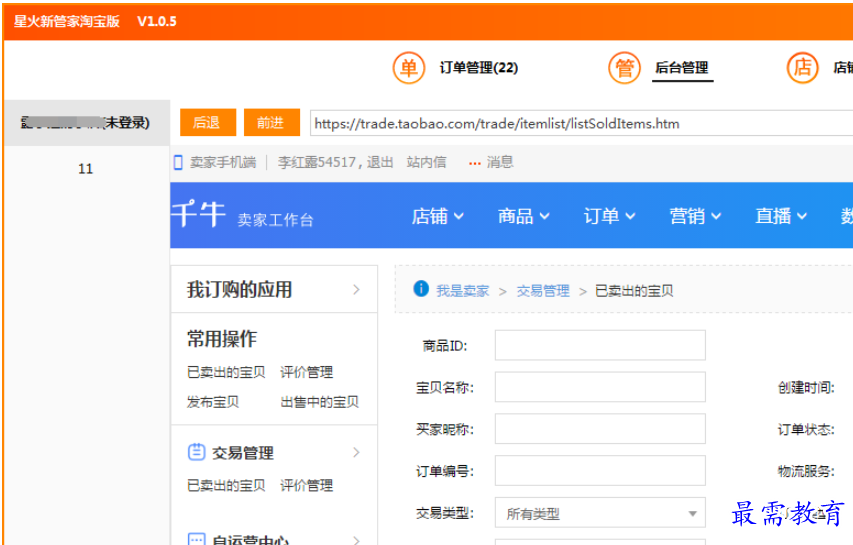Screen dimensions: 853x545
Task: Open the 消息 link
Action: pos(500,162)
